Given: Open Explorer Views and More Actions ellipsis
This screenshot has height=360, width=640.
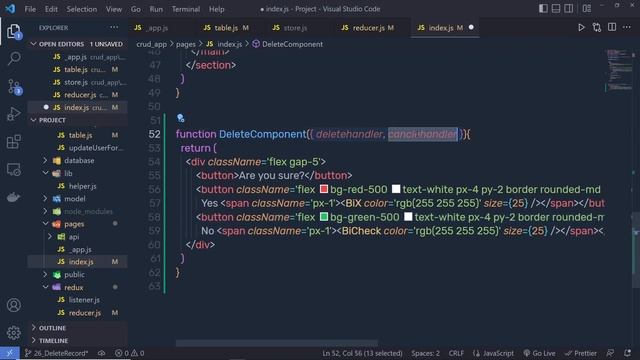Looking at the screenshot, I should click(x=114, y=27).
